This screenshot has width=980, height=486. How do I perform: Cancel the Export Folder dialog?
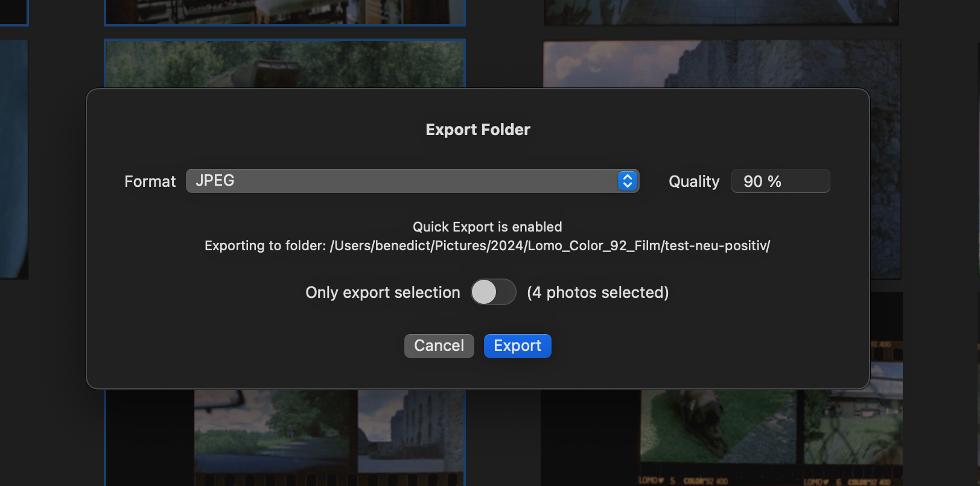tap(439, 346)
